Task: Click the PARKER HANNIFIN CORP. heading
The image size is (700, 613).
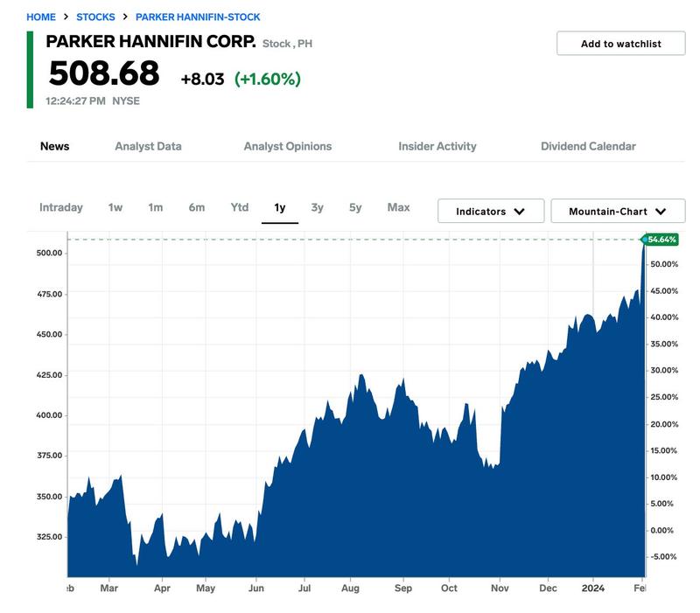Action: 150,41
